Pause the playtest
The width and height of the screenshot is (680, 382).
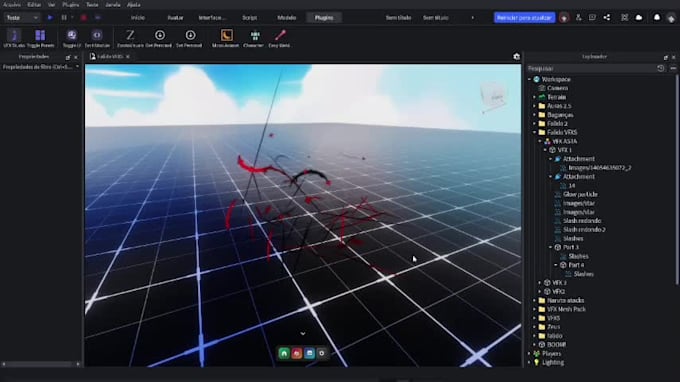click(64, 18)
